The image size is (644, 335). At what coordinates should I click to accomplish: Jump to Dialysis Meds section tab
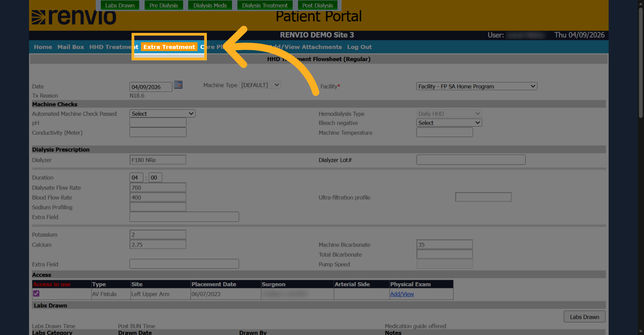[210, 5]
